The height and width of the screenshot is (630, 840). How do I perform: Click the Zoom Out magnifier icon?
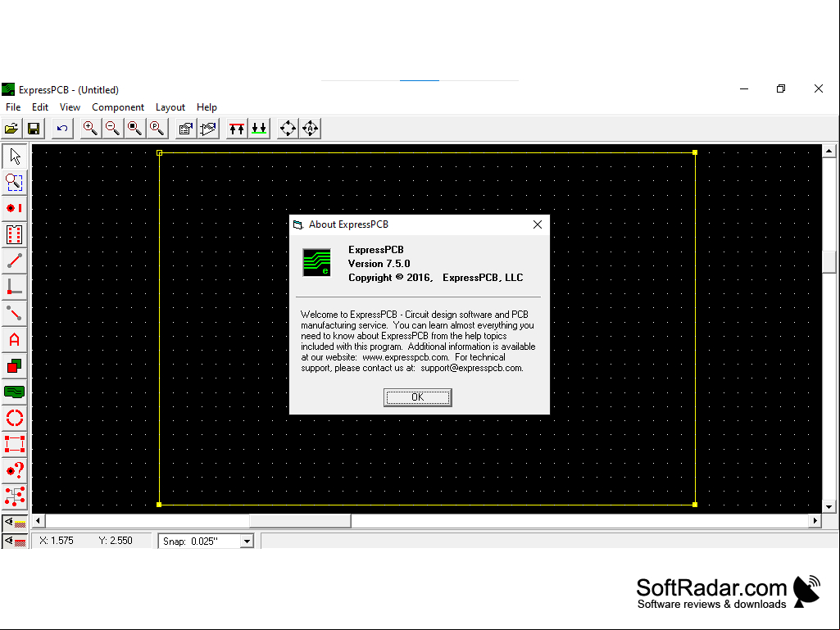(x=112, y=129)
